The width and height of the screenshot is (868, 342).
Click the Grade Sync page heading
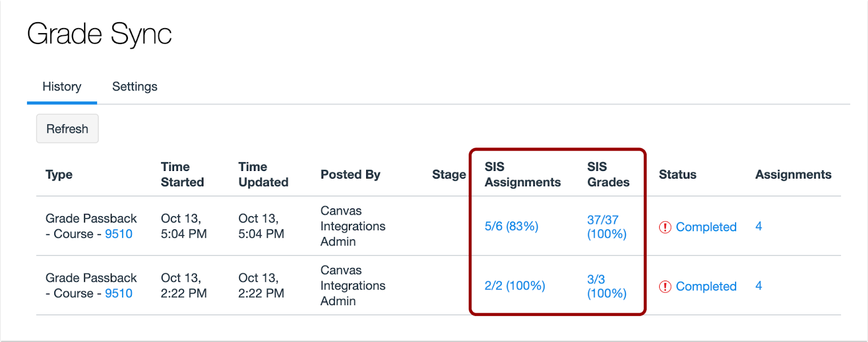[100, 34]
